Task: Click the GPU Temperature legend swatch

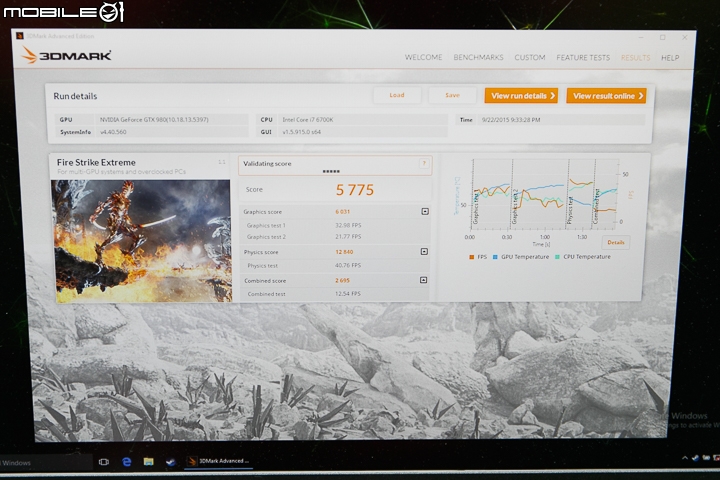Action: (x=495, y=257)
